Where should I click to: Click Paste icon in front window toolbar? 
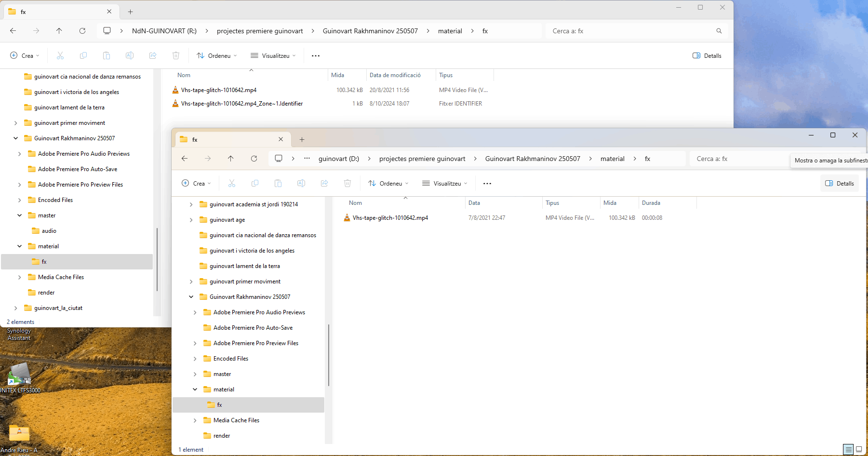click(278, 183)
